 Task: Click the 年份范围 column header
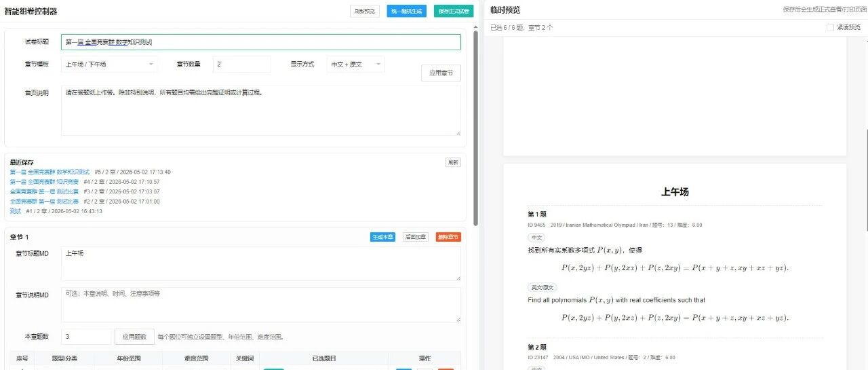129,358
